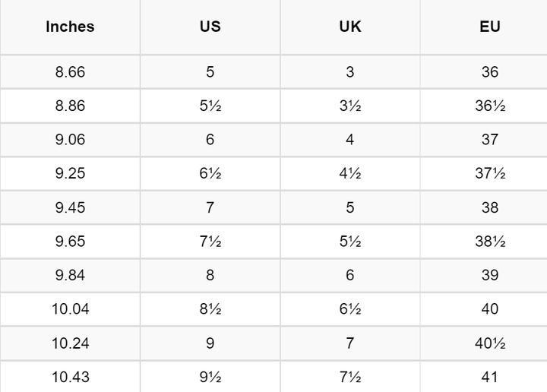
Task: Select EU size 40 cell
Action: click(x=490, y=309)
